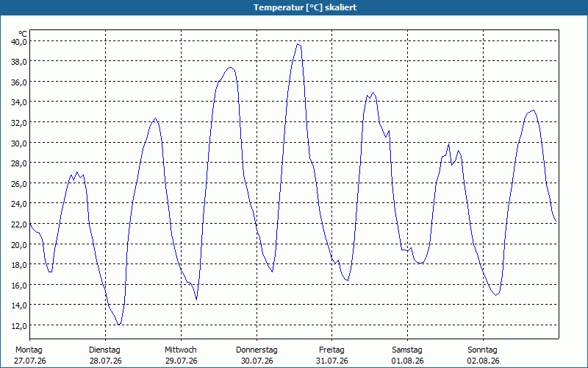
Task: Click the 24,0 axis value
Action: point(19,205)
